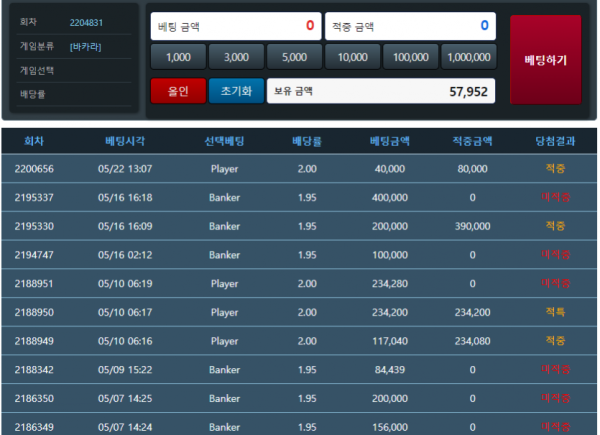Sort by the 회차 column header
This screenshot has height=435, width=600.
pyautogui.click(x=34, y=141)
